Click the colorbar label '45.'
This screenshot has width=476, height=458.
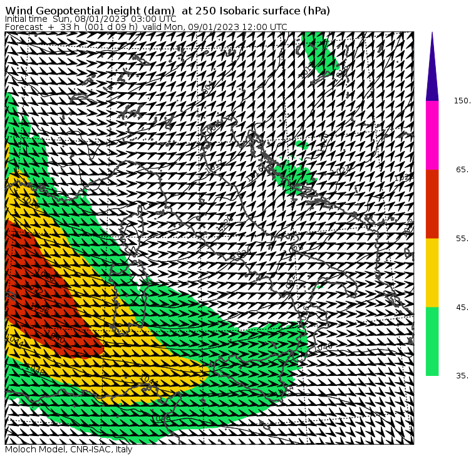point(462,308)
